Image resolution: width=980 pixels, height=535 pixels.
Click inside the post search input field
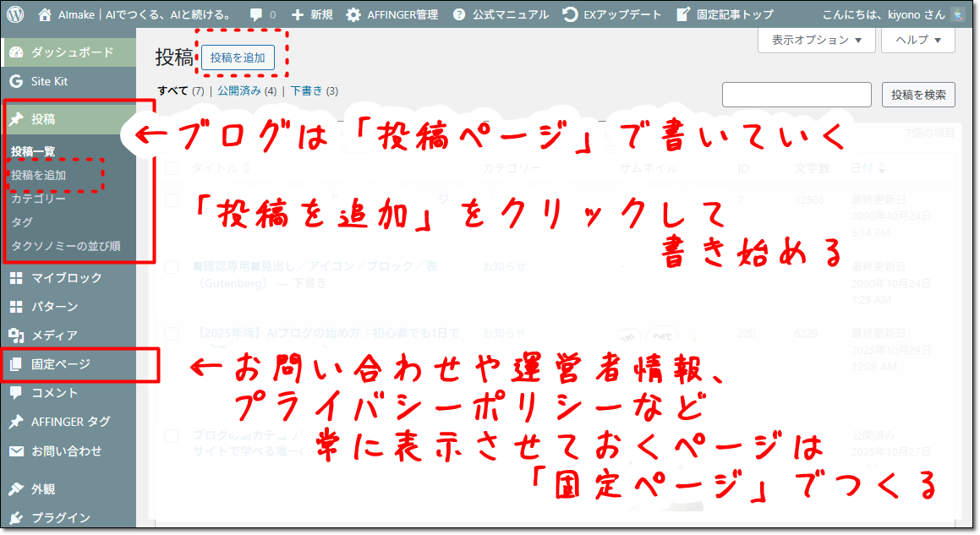click(x=796, y=94)
